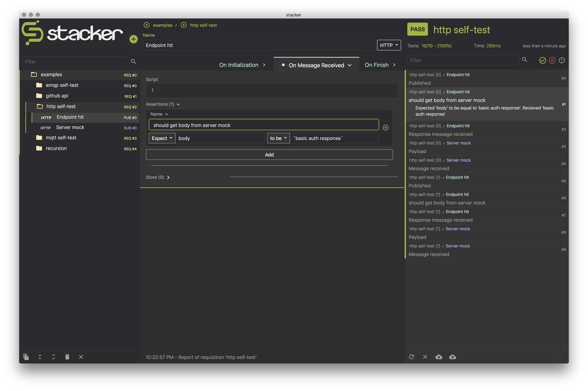
Task: Open result #9 Message received
Action: 487,250
